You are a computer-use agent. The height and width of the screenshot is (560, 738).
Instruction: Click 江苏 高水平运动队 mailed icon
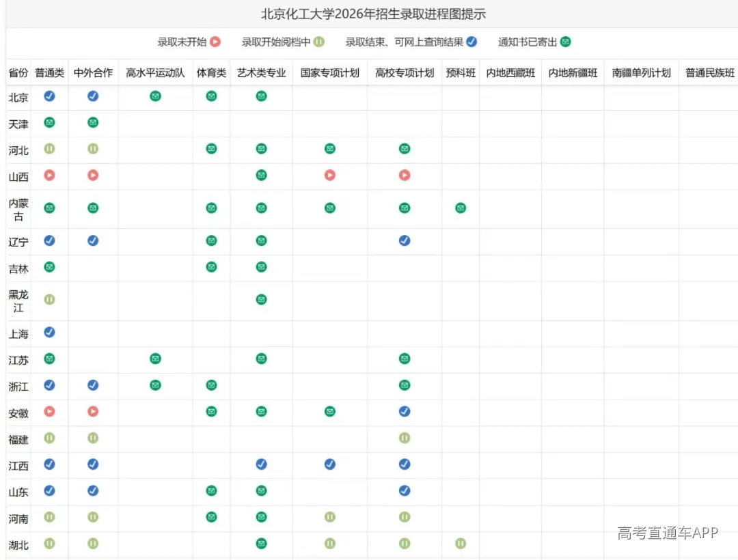[155, 359]
